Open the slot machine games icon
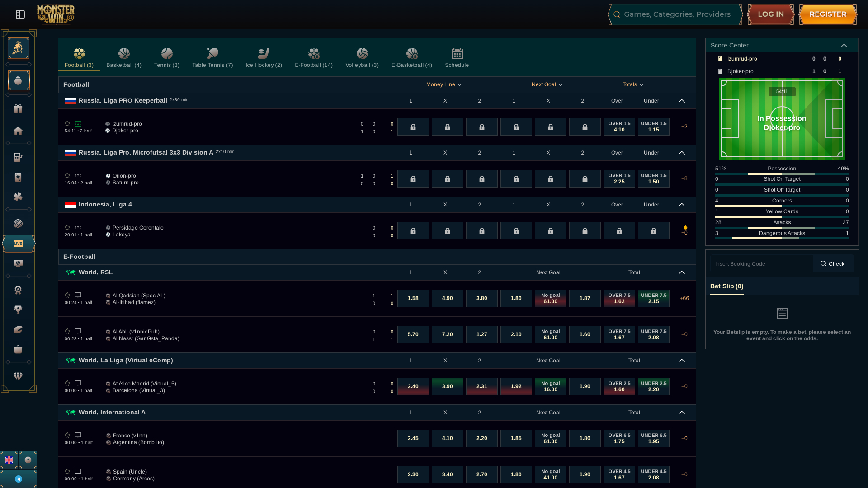This screenshot has height=488, width=868. [18, 157]
